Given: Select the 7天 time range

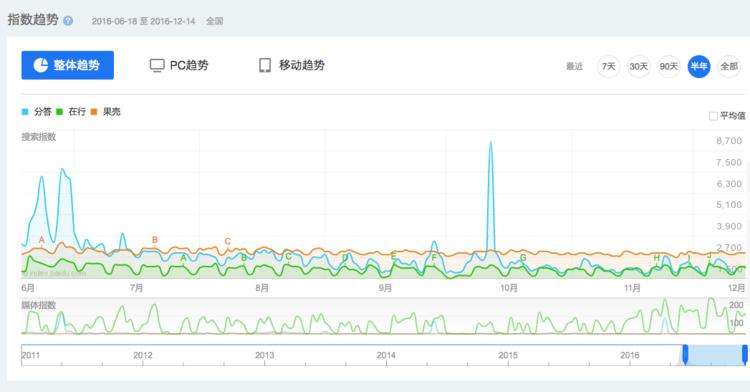Looking at the screenshot, I should [608, 66].
